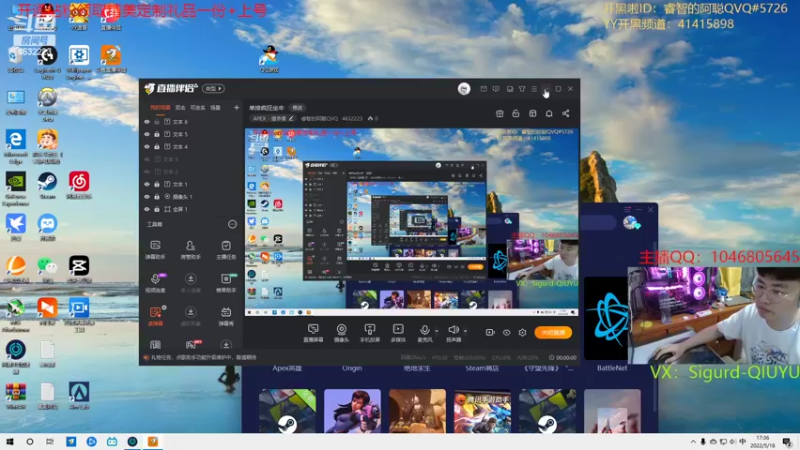This screenshot has width=800, height=450.
Task: Select the 全屏 1 layer row
Action: pos(190,209)
